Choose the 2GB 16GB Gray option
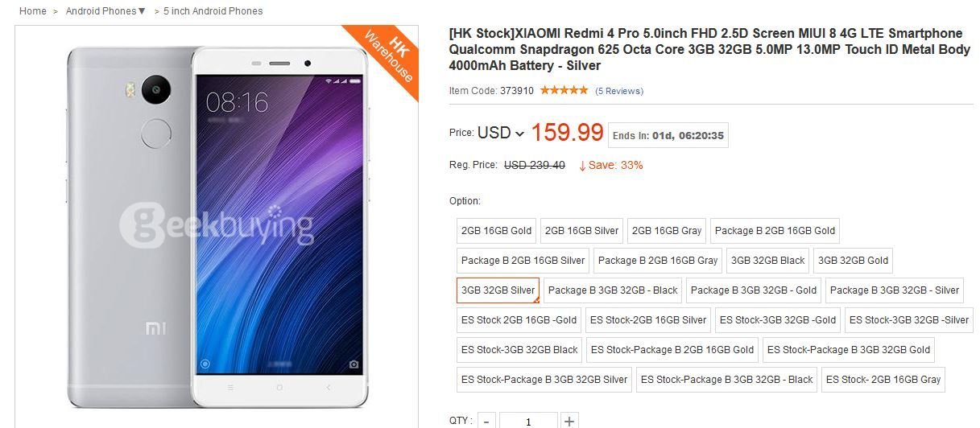This screenshot has width=980, height=428. click(x=668, y=231)
